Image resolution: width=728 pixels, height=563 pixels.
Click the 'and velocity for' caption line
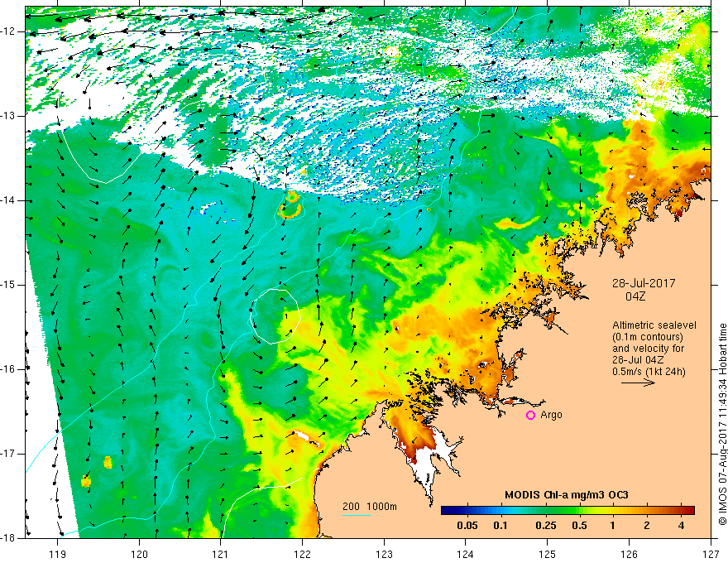coord(648,349)
